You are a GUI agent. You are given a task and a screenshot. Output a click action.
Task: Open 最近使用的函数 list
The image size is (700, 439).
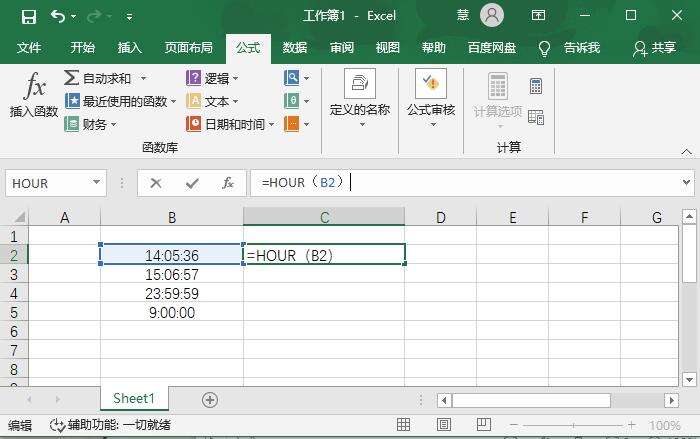point(121,101)
